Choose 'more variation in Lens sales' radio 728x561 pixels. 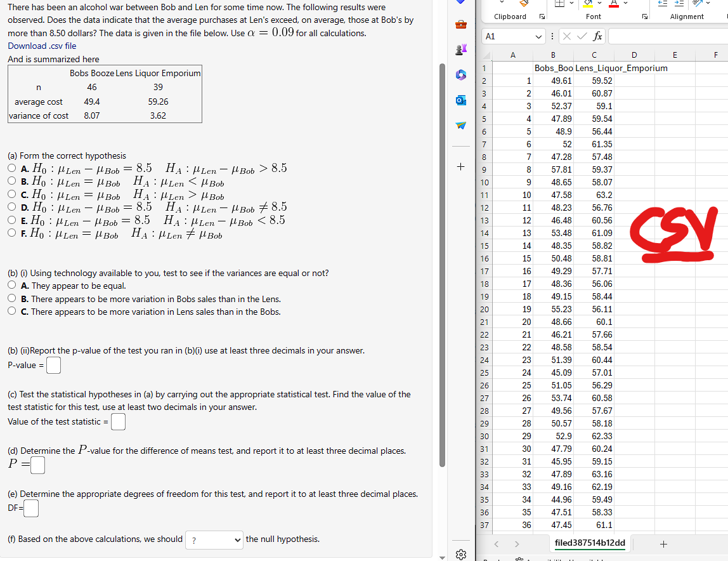click(11, 310)
